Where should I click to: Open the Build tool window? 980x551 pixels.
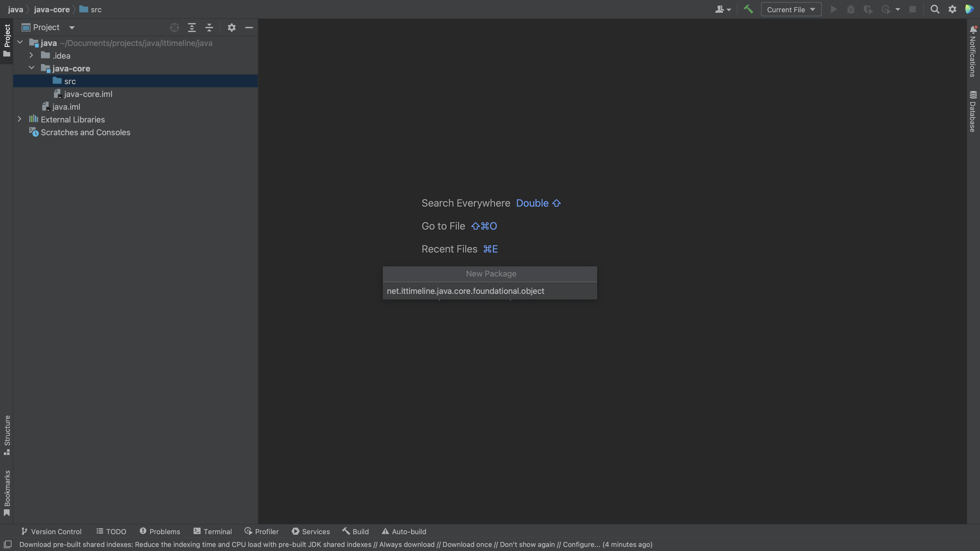355,531
